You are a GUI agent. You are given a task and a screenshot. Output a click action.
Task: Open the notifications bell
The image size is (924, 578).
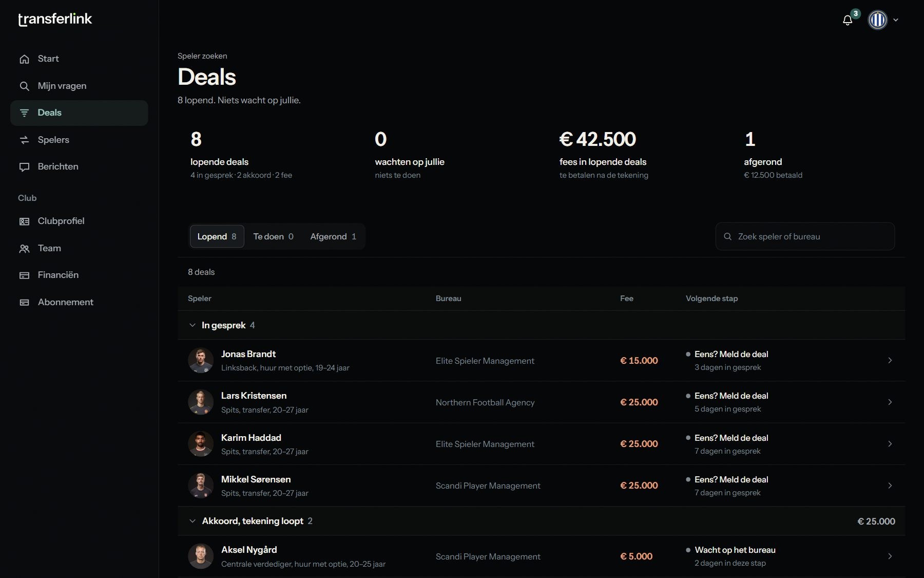click(x=848, y=20)
